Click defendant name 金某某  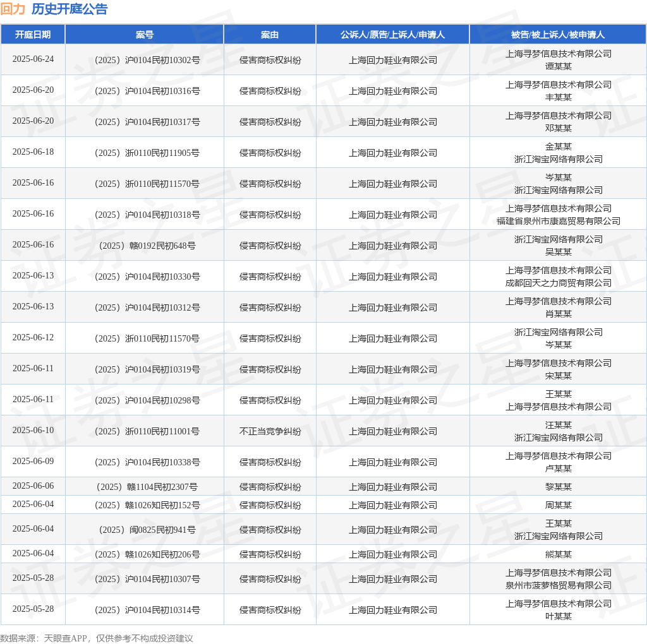(x=559, y=146)
